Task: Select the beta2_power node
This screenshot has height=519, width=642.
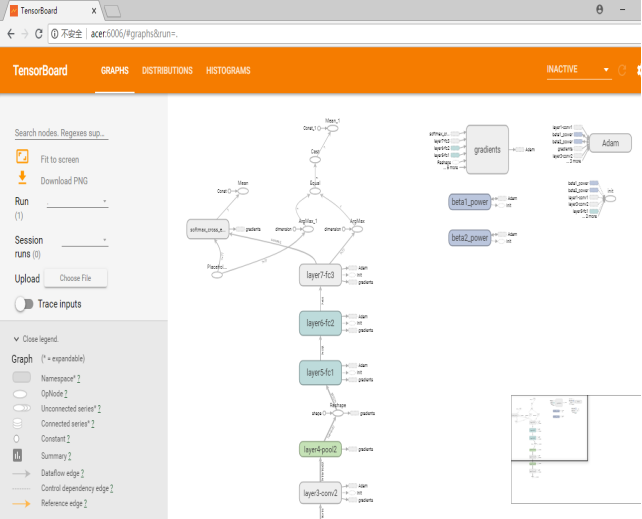Action: tap(470, 238)
